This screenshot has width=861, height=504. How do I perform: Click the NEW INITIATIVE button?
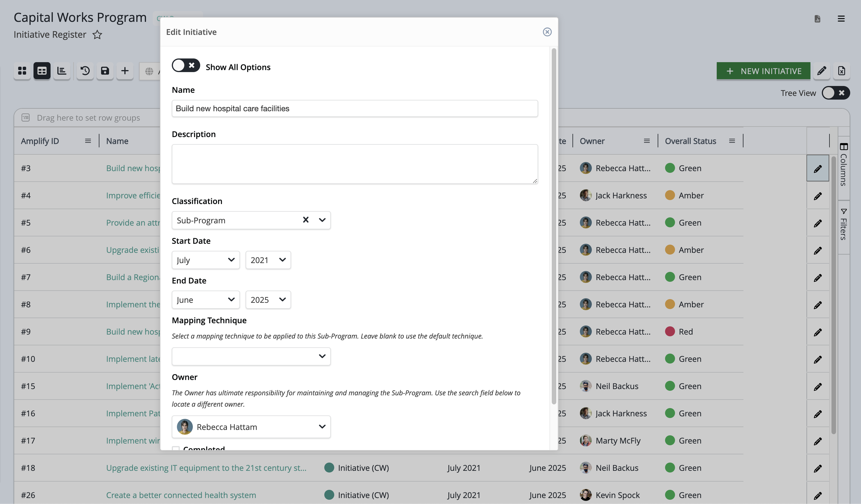(763, 71)
